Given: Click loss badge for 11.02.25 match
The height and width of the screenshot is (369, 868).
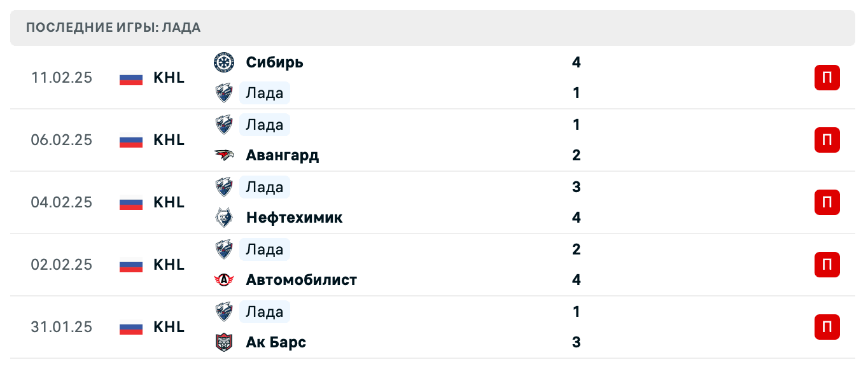Looking at the screenshot, I should point(827,78).
